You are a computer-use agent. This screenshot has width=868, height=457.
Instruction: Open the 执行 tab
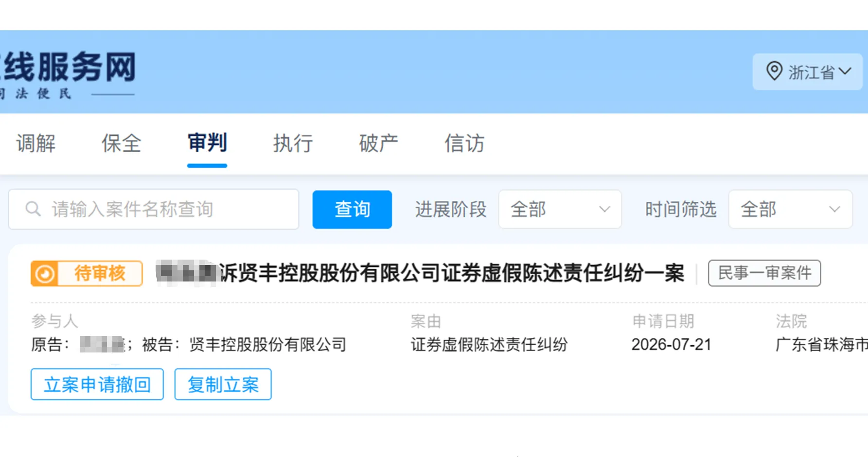point(293,143)
